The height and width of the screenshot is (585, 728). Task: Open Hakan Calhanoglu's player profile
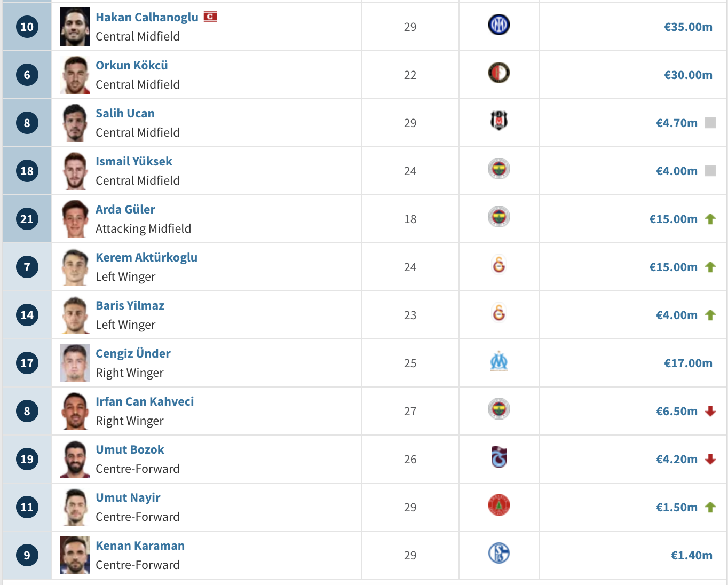[147, 17]
